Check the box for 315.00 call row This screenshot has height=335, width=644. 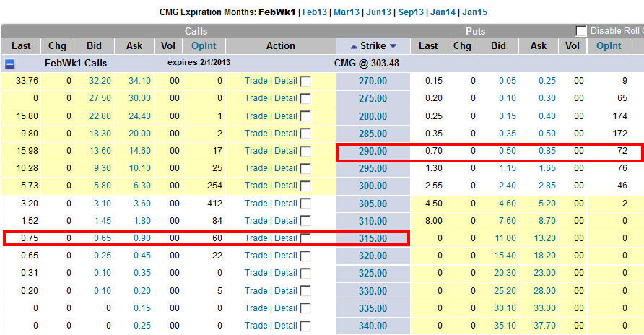305,238
